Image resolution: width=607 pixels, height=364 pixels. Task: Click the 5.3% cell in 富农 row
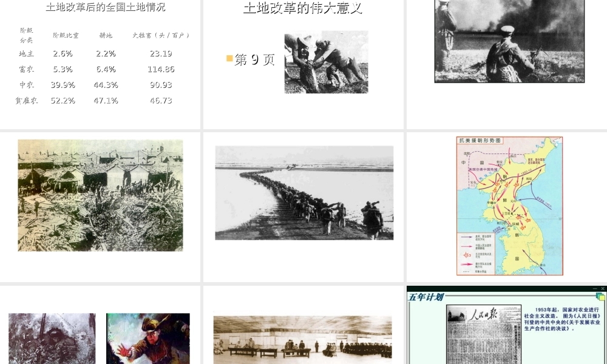(x=63, y=69)
